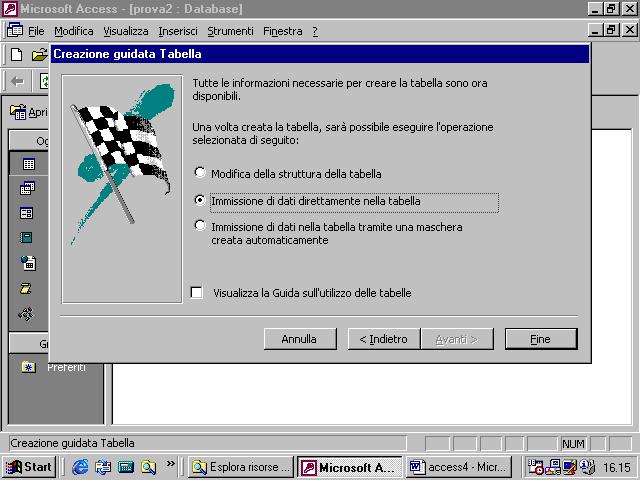This screenshot has height=480, width=640.
Task: Select 'Immissione di dati direttamente nella tabella'
Action: point(347,201)
